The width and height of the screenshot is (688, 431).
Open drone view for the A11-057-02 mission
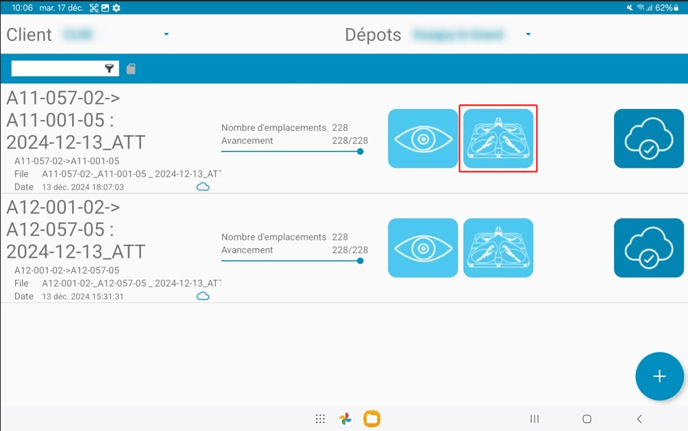point(498,139)
